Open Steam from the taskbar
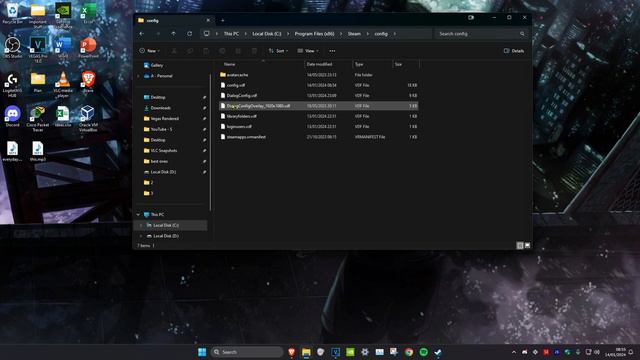 tap(438, 352)
